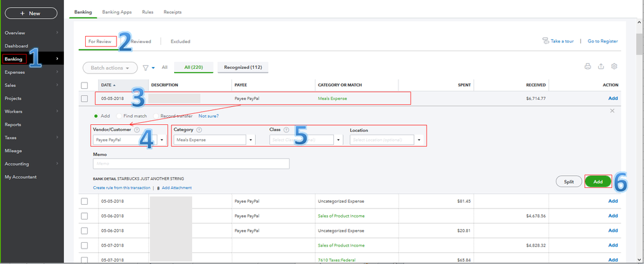
Task: Click the Not sure? link
Action: (209, 116)
